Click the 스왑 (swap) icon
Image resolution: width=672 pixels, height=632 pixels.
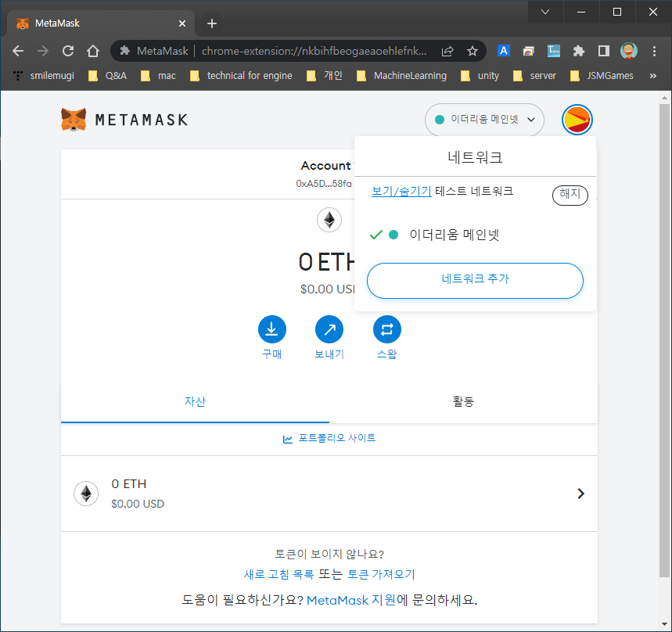coord(387,329)
